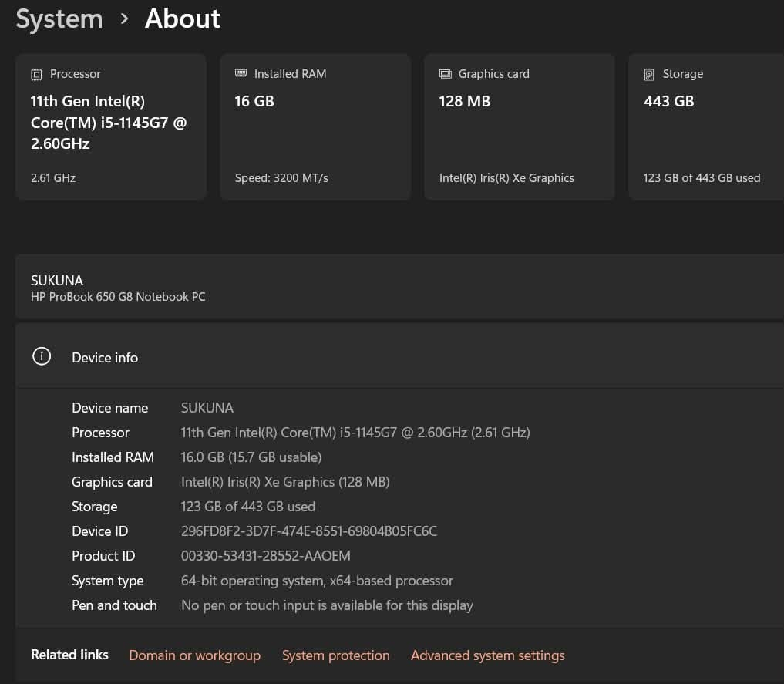Click the Device ID label
This screenshot has width=784, height=684.
pyautogui.click(x=100, y=531)
